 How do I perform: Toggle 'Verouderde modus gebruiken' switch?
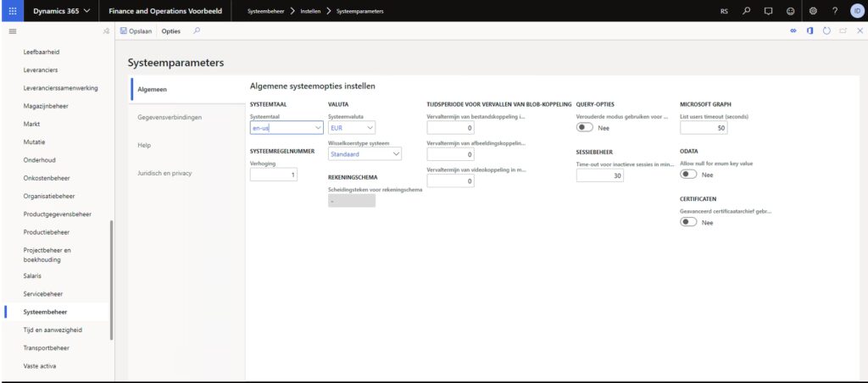click(585, 127)
